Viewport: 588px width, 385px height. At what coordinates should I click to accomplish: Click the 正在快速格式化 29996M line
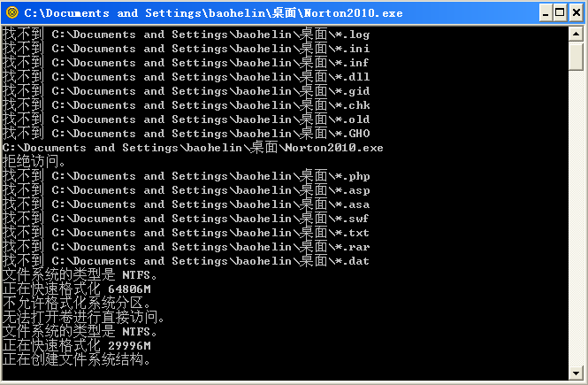[77, 346]
